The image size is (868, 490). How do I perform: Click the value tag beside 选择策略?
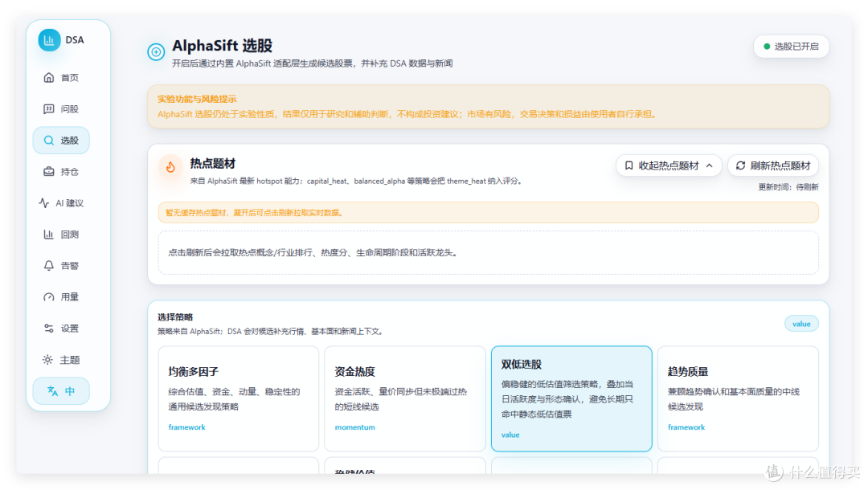(x=801, y=324)
